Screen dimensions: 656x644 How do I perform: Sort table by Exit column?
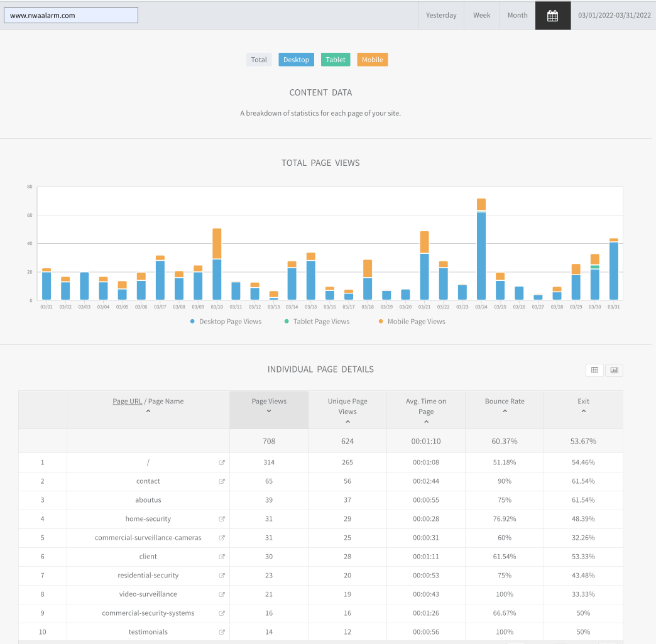coord(583,405)
